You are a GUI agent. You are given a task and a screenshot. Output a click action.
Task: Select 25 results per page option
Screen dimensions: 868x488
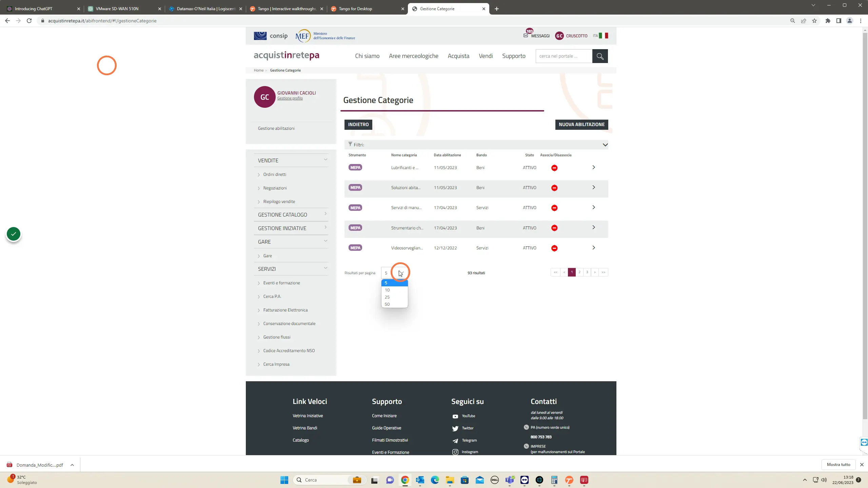coord(394,297)
